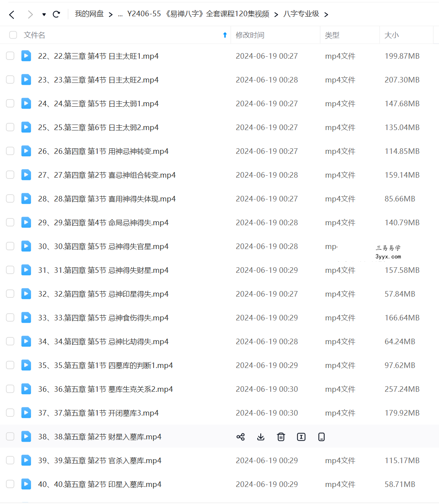This screenshot has height=504, width=439.
Task: Click video icon of 27.第四章 第2节 喜忌神组合转变
Action: [x=26, y=175]
